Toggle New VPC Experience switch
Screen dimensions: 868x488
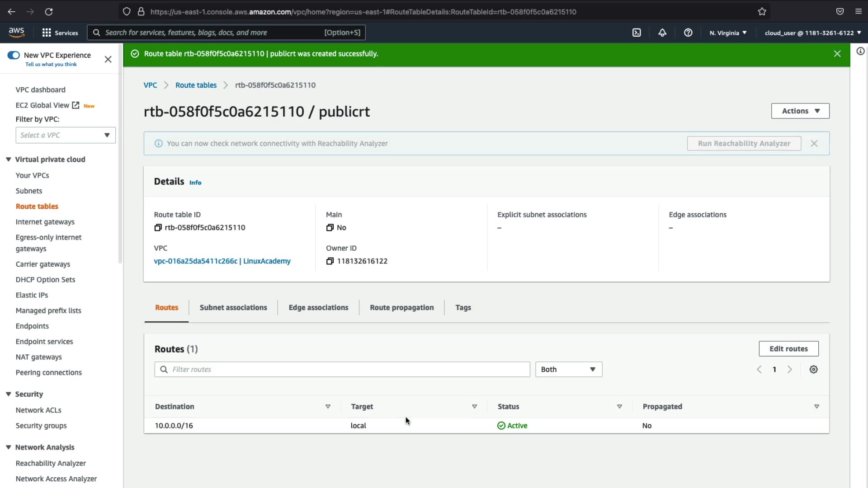pyautogui.click(x=14, y=55)
